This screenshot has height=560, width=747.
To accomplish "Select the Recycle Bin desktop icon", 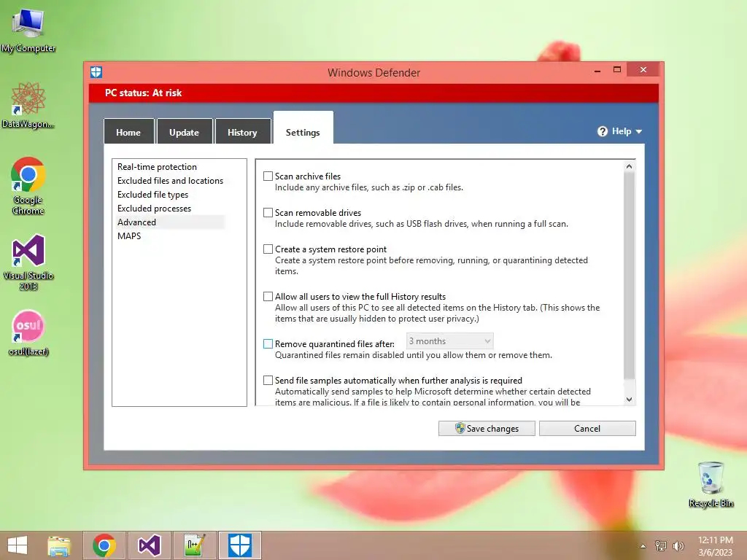I will point(711,484).
